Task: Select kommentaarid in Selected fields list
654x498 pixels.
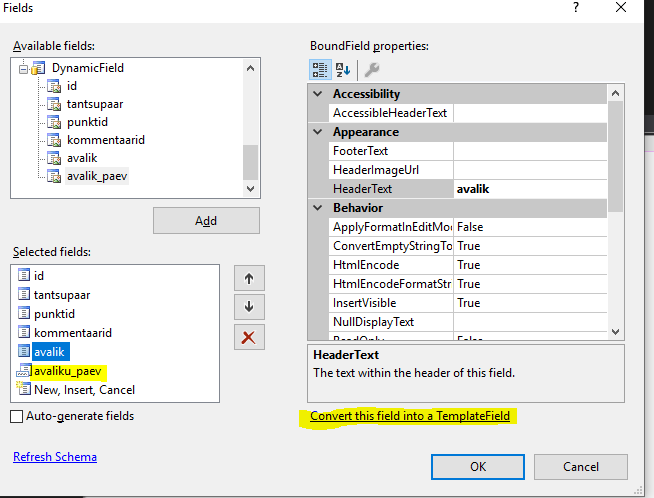Action: [x=72, y=332]
